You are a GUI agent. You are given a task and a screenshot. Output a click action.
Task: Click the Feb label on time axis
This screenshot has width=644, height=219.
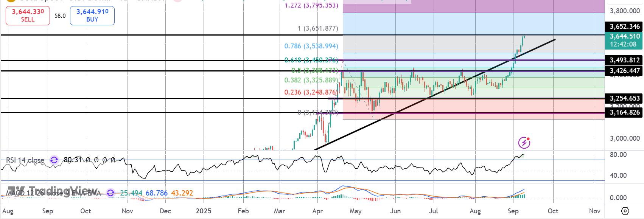(243, 211)
